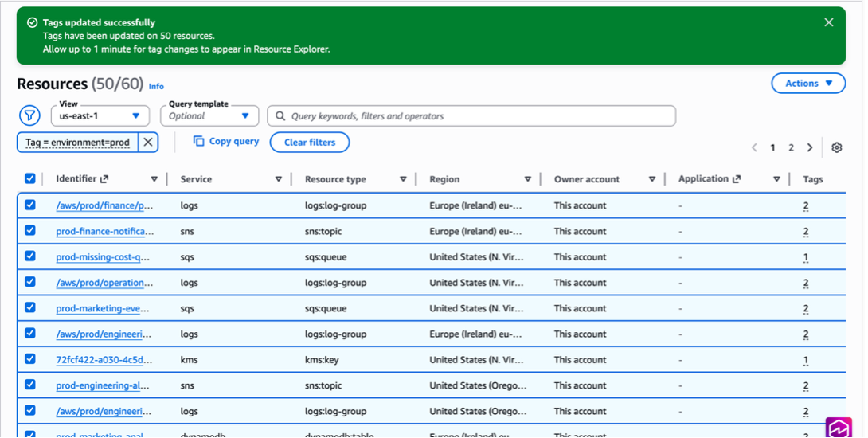This screenshot has width=868, height=438.
Task: Open the purple assistant icon at bottom right
Action: pos(838,428)
